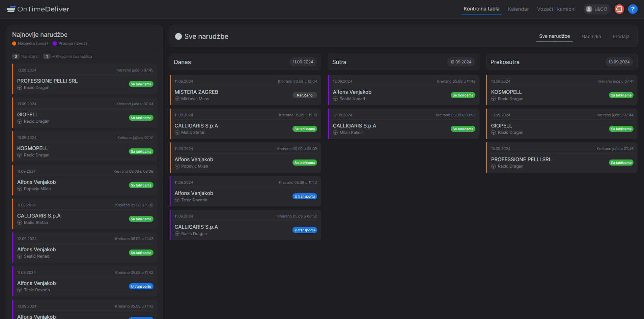Click the 13.09.2024 date pill in Prekosutra
Screen dimensions: 644x319
(x=619, y=62)
